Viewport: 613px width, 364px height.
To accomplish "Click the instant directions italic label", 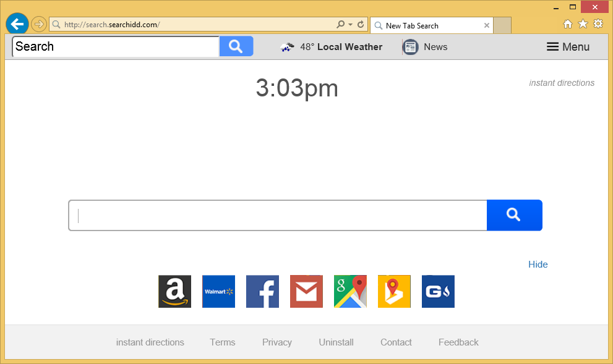I will (562, 83).
